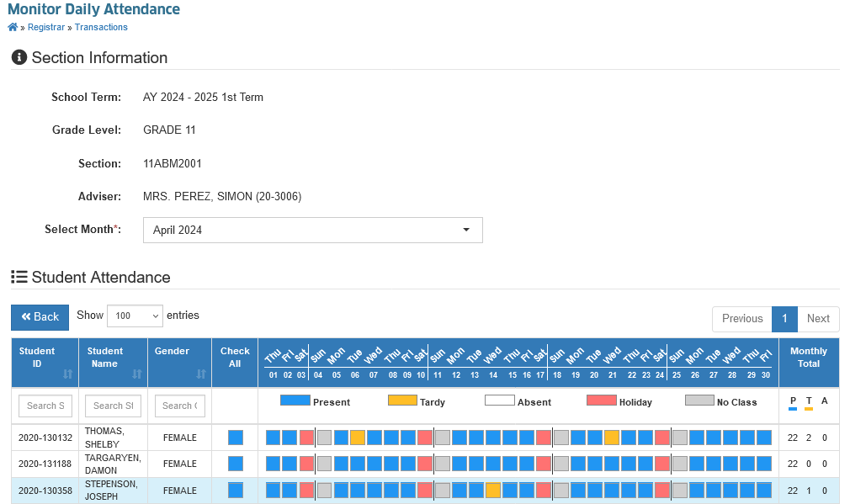Open the Registrar breadcrumb link
This screenshot has height=504, width=850.
[46, 27]
